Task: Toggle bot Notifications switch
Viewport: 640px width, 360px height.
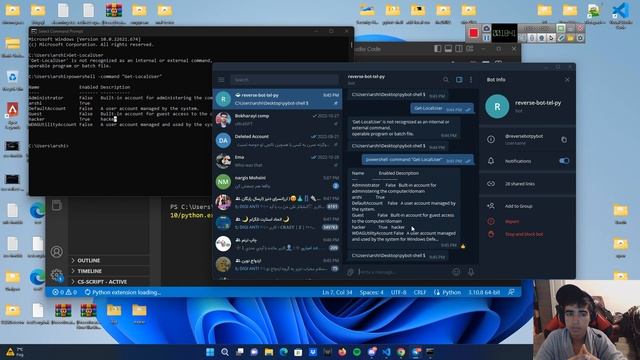Action: [x=564, y=161]
